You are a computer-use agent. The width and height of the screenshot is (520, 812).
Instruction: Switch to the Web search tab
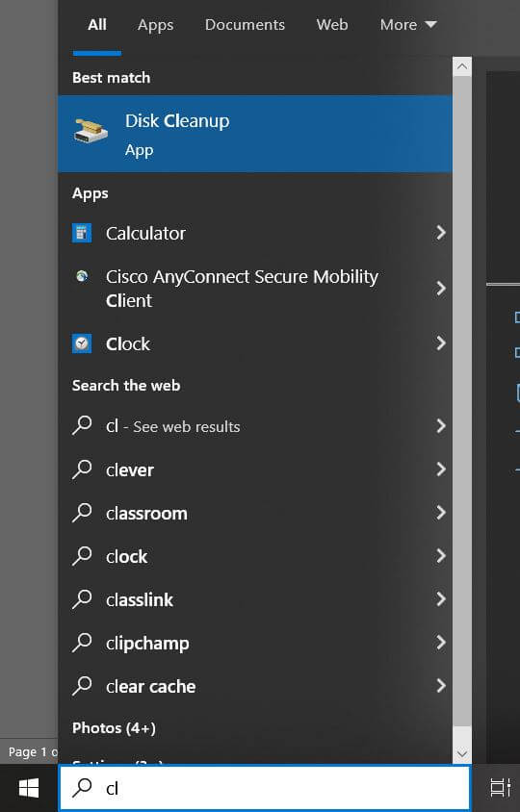click(x=332, y=25)
